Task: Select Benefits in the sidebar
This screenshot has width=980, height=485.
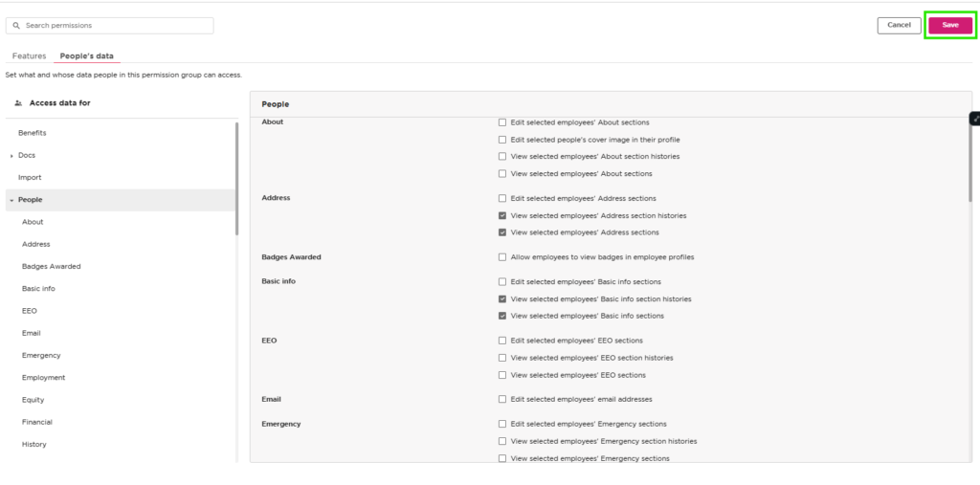Action: (x=32, y=133)
